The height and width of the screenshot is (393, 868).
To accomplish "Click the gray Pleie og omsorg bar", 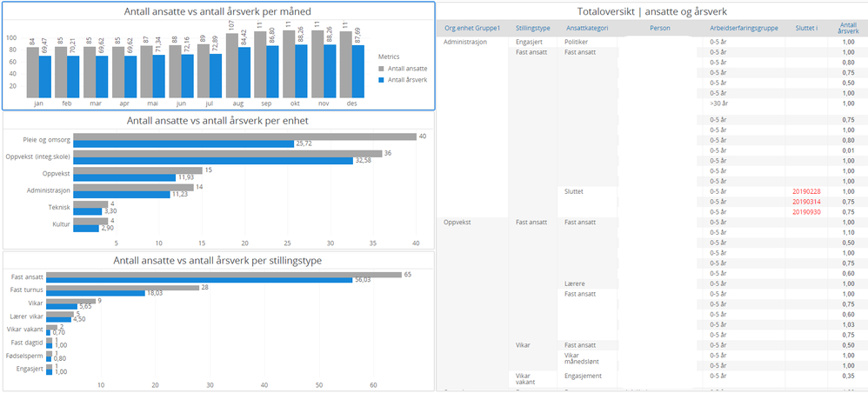I will 244,137.
